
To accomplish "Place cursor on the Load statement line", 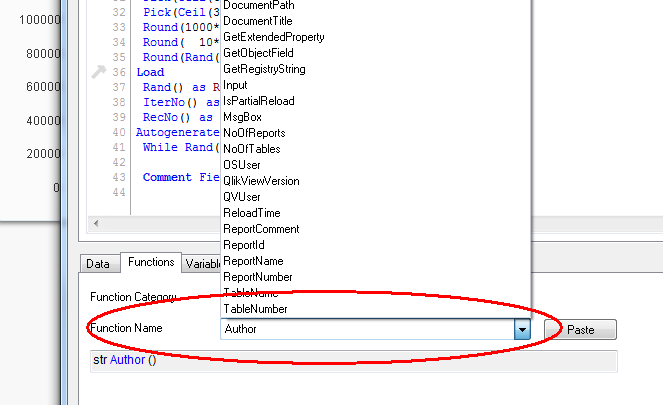I will tap(151, 72).
